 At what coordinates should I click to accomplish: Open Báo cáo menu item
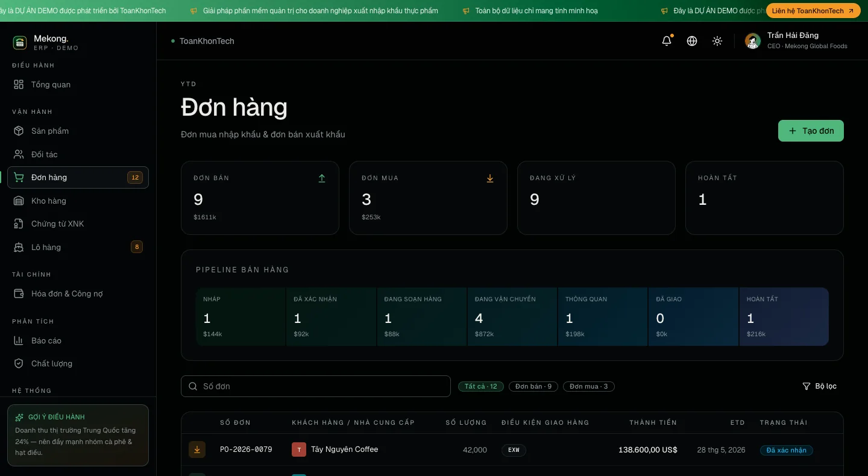(78, 340)
